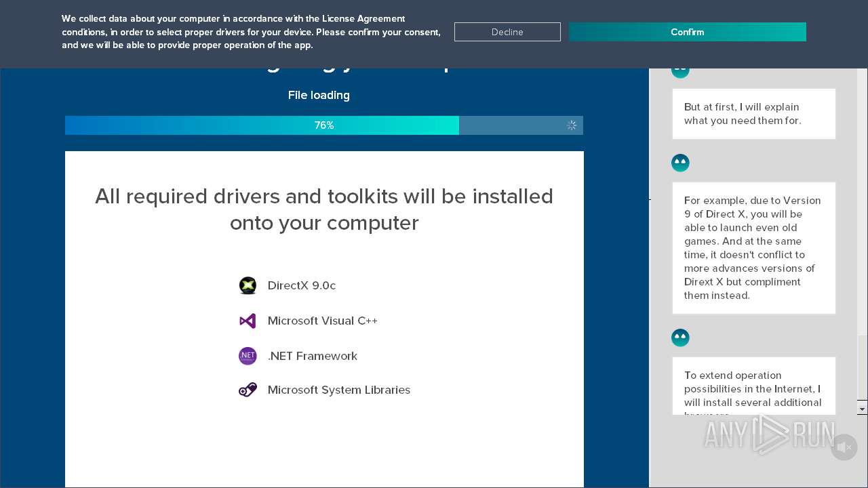Select the 'Microsoft Visual C++' label

(x=323, y=321)
